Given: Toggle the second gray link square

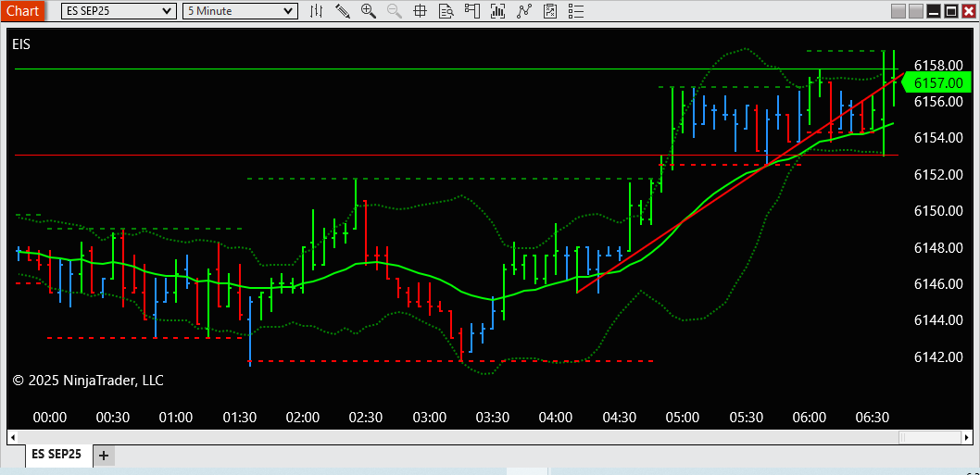Looking at the screenshot, I should [x=916, y=11].
